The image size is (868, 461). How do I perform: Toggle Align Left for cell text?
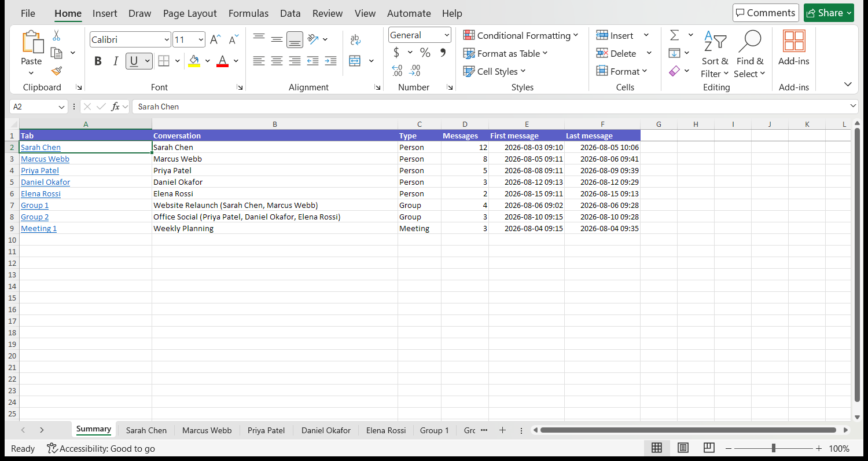tap(259, 61)
